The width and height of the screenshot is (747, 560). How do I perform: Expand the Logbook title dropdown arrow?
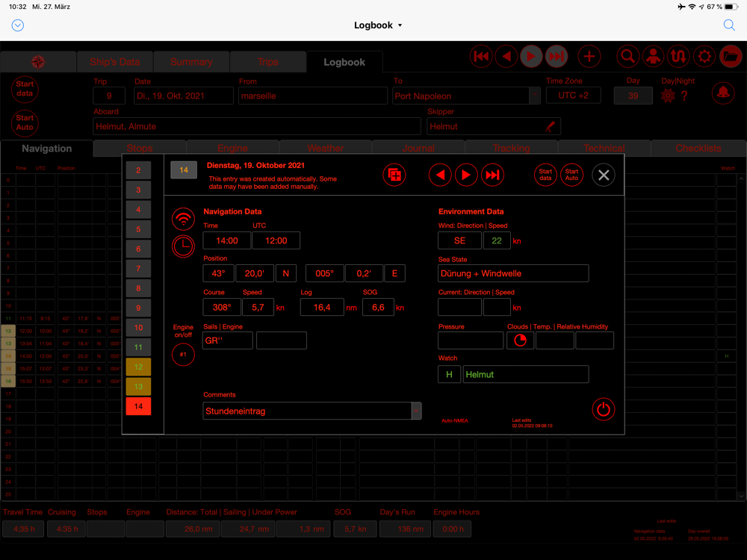[400, 25]
